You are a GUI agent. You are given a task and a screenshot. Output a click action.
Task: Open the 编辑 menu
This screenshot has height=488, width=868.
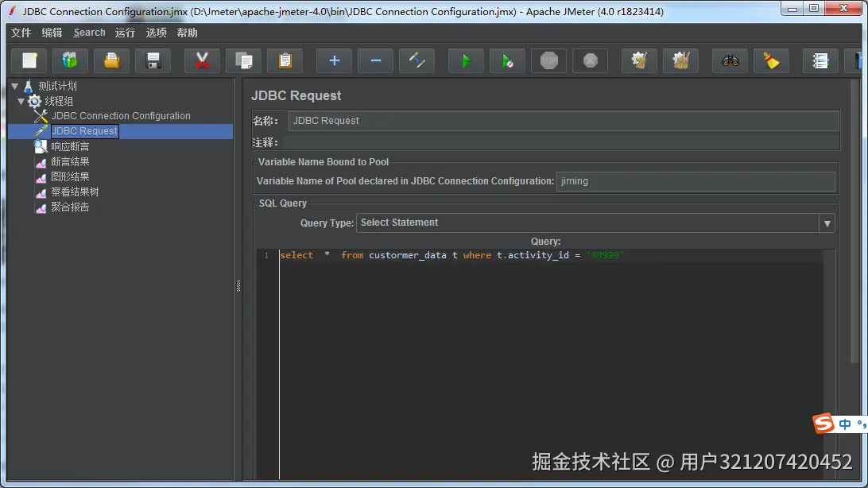pos(52,33)
